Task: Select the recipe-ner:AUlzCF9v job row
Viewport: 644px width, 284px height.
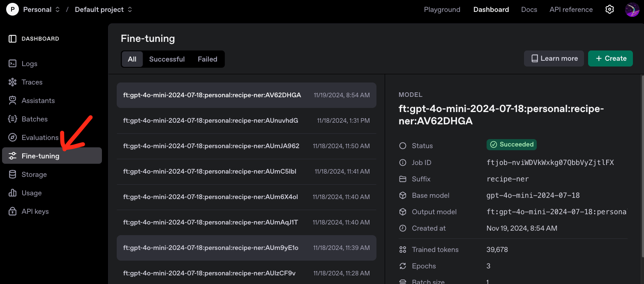Action: tap(247, 273)
